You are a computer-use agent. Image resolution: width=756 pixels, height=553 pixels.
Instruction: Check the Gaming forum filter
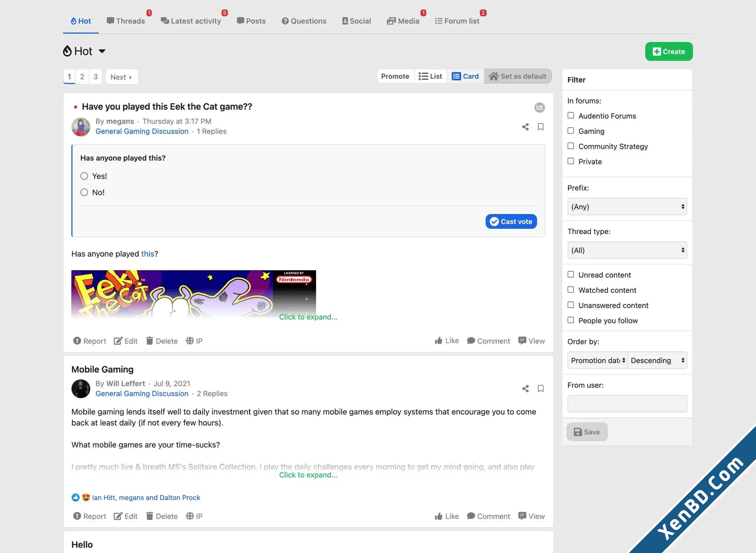point(570,131)
